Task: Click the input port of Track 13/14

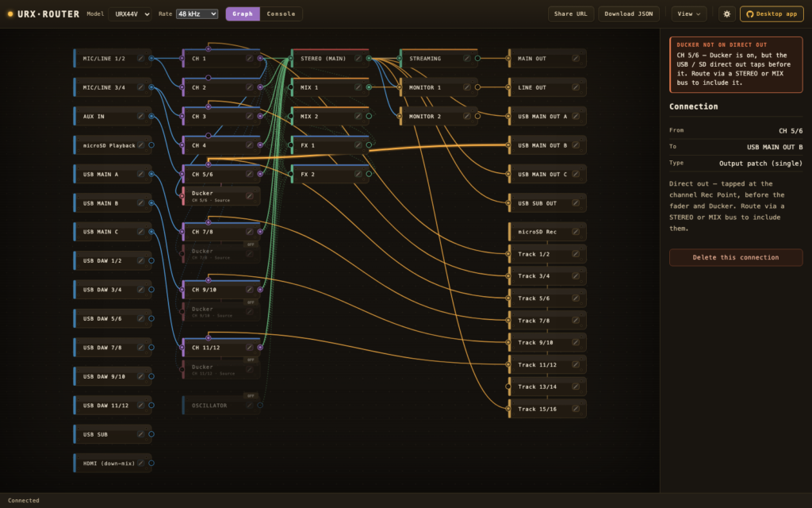Action: 508,387
